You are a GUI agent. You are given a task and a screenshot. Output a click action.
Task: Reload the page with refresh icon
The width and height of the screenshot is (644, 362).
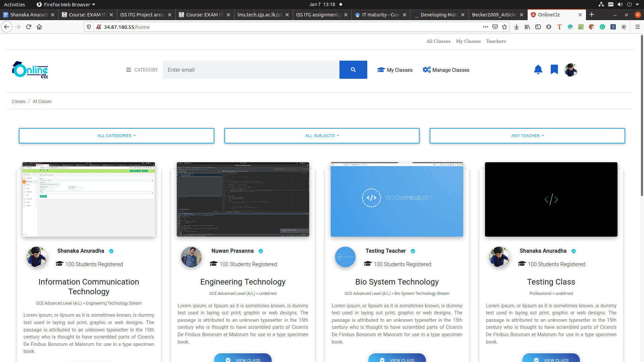pos(29,27)
